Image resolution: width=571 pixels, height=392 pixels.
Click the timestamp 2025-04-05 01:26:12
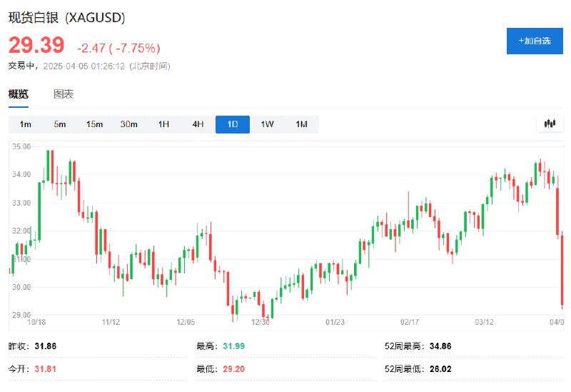[x=84, y=66]
